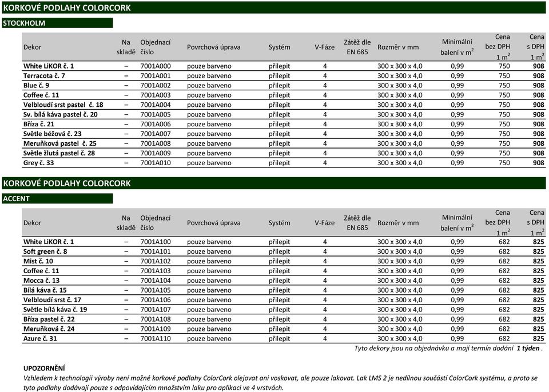Click decor name Bílá káva č. 15

click(45, 290)
